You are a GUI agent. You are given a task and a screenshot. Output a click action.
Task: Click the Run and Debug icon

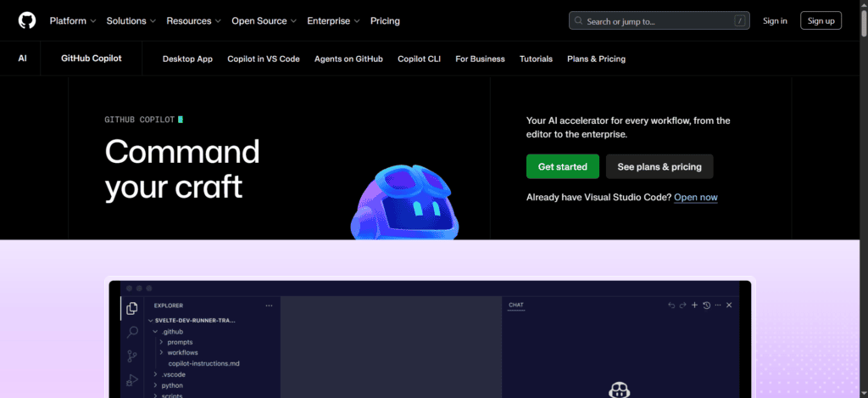click(132, 380)
